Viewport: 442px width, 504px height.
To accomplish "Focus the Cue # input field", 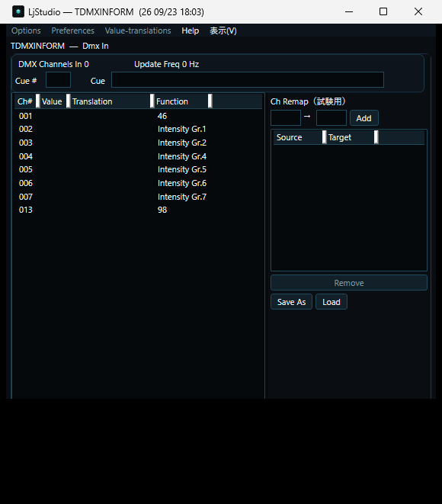I will tap(58, 80).
